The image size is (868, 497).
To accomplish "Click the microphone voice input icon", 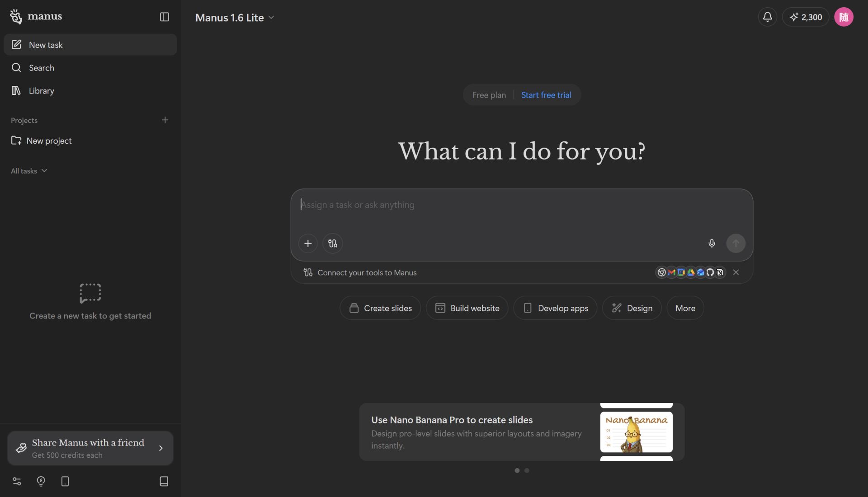I will tap(712, 244).
